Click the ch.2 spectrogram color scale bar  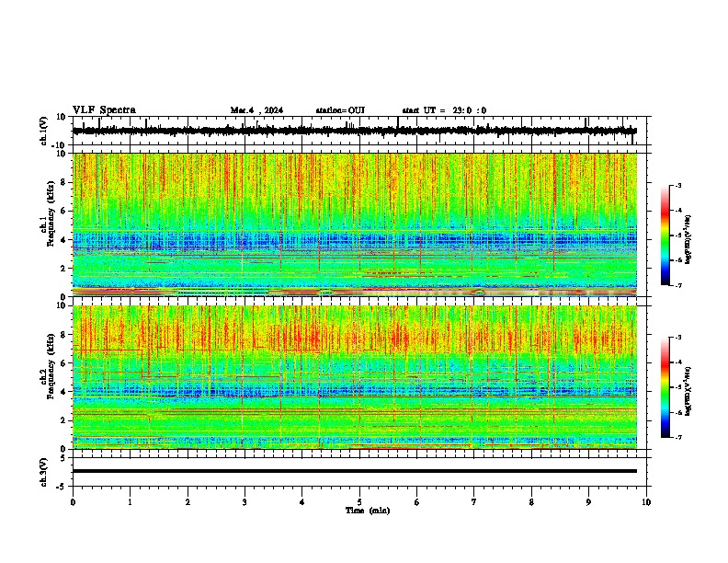665,387
